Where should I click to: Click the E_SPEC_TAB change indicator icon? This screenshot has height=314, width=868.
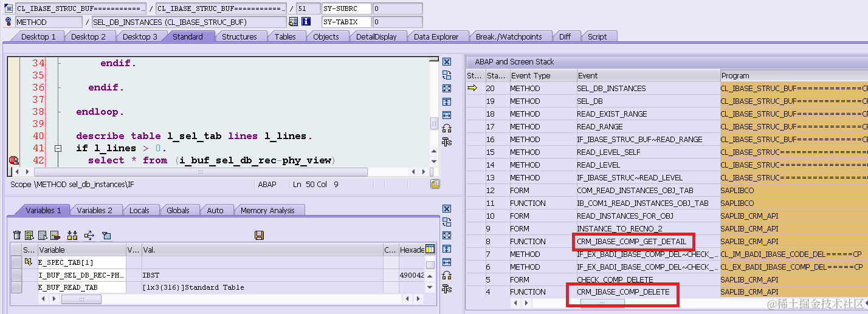(x=27, y=262)
